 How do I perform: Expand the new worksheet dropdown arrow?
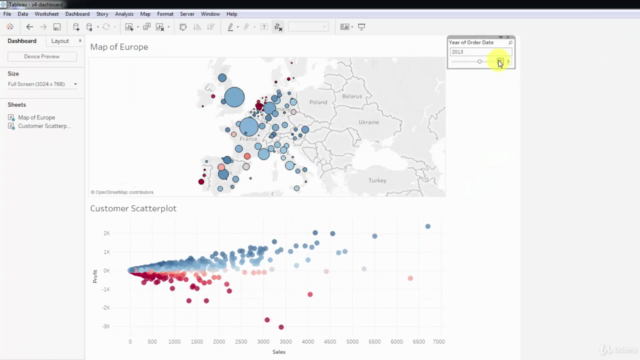click(x=138, y=27)
